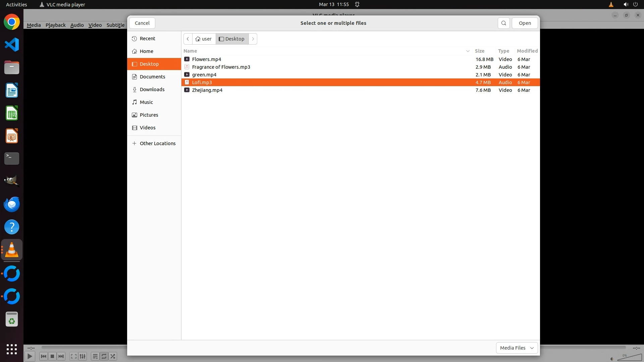Image resolution: width=644 pixels, height=362 pixels.
Task: Open the Music folder in sidebar
Action: (x=146, y=102)
